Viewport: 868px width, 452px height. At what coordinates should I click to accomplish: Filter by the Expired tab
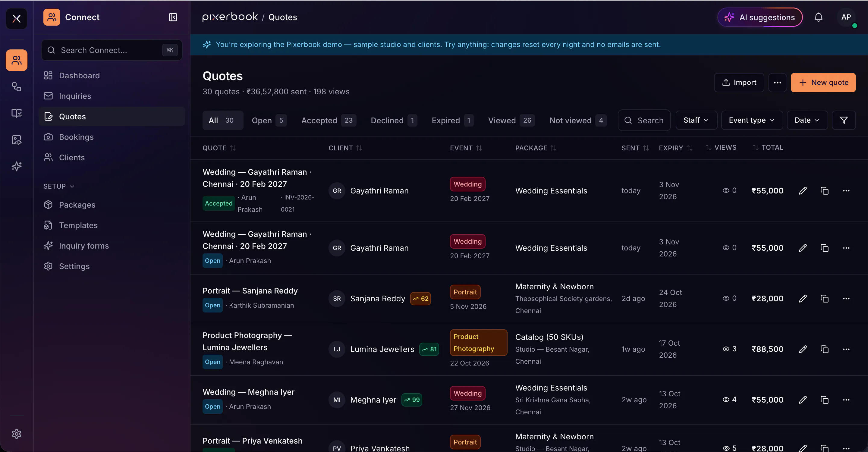pyautogui.click(x=452, y=120)
